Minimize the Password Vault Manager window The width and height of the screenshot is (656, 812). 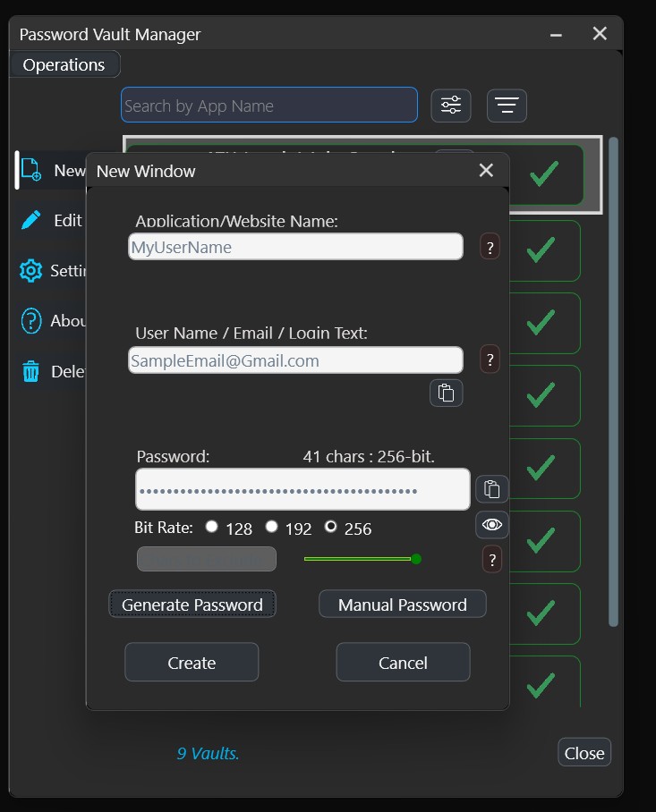(x=556, y=35)
